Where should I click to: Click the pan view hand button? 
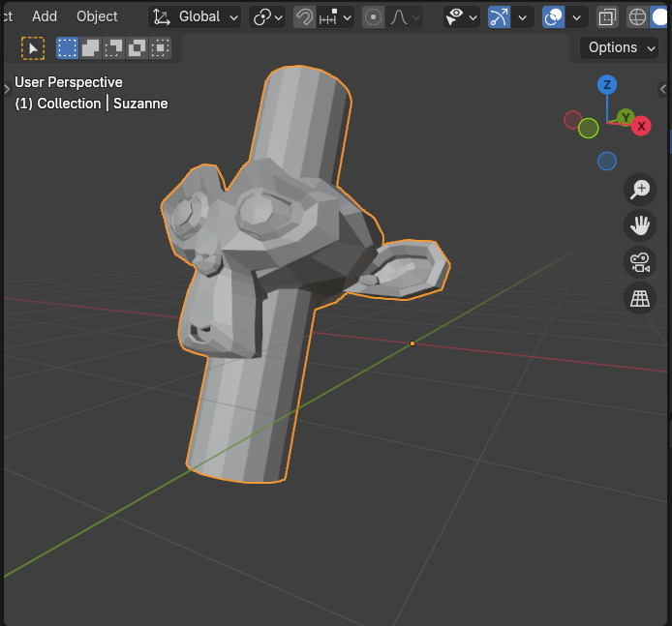tap(640, 225)
